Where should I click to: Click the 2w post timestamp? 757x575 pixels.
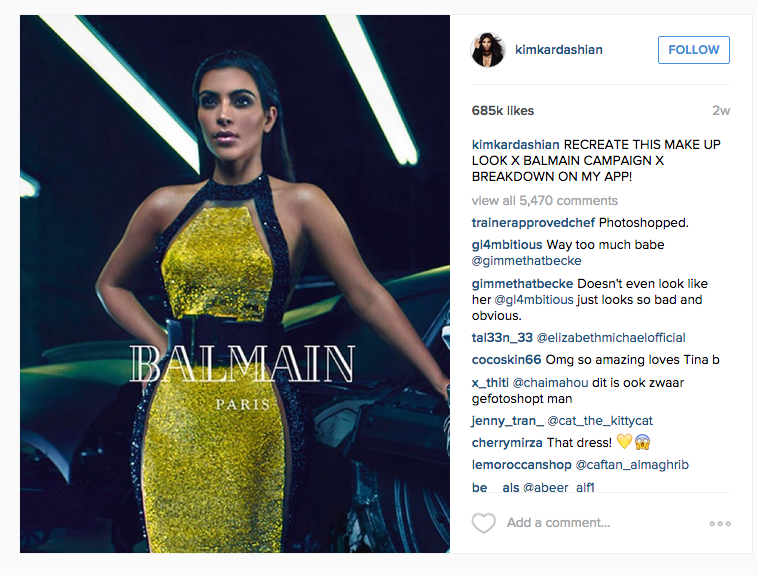[x=721, y=111]
